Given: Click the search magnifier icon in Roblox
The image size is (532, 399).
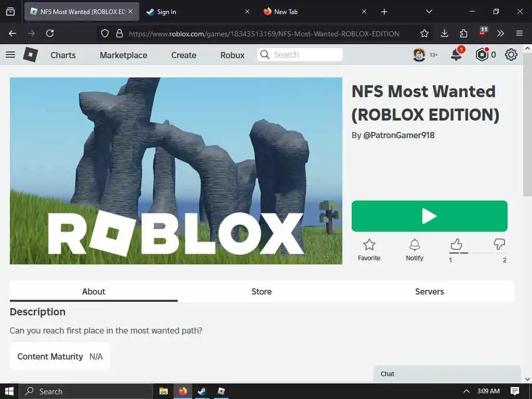Looking at the screenshot, I should (264, 55).
